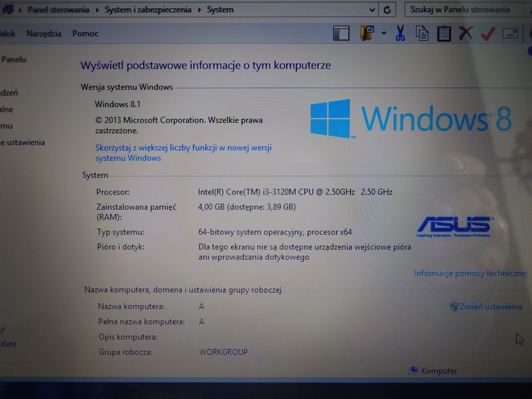Click the orange checkmark toolbar icon

(x=488, y=34)
